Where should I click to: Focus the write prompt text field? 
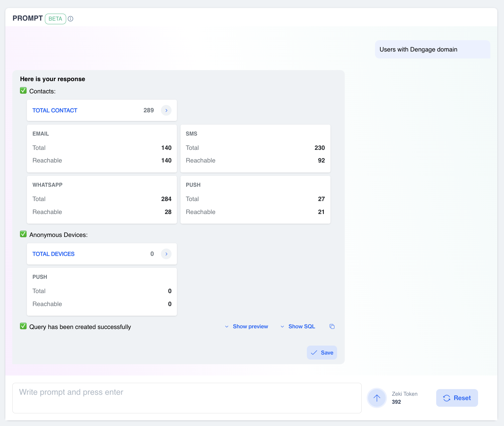pyautogui.click(x=187, y=398)
